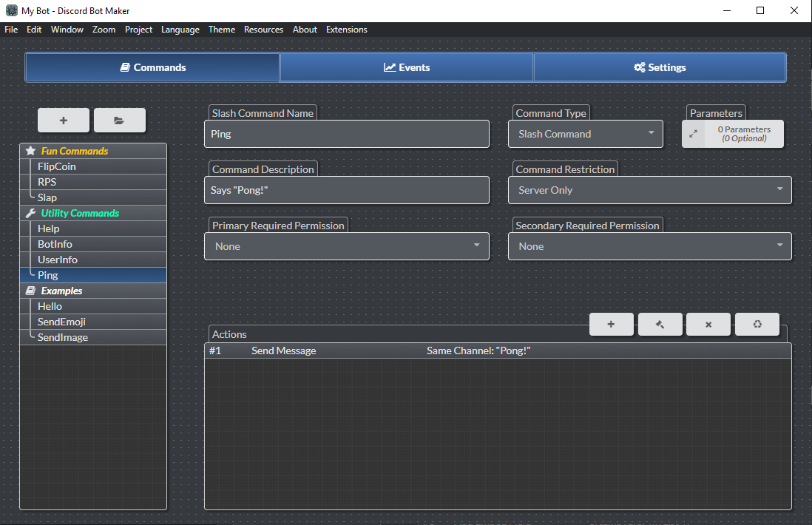Select the UserInfo command
The image size is (812, 525).
[93, 260]
